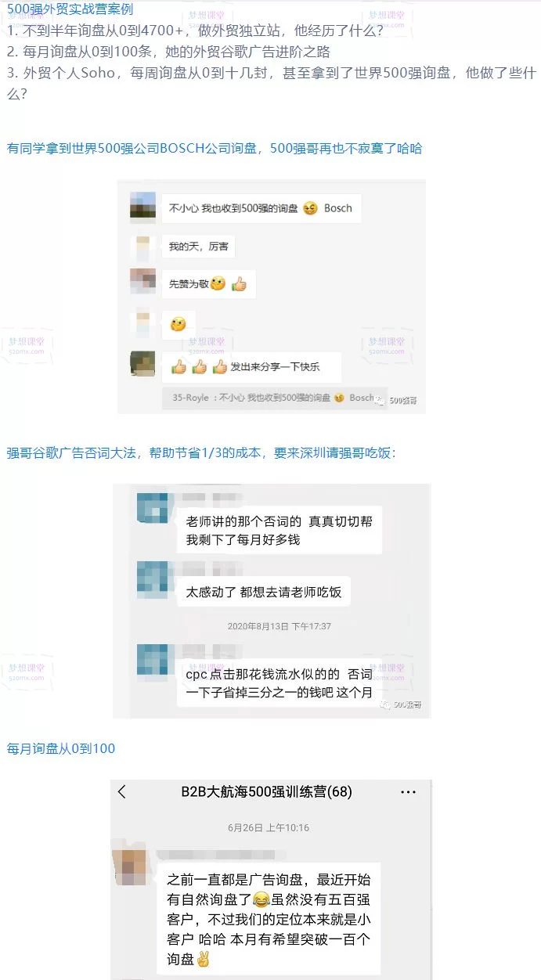Open the BOSCH inquiry chat screenshot
This screenshot has width=541, height=980.
pyautogui.click(x=271, y=297)
